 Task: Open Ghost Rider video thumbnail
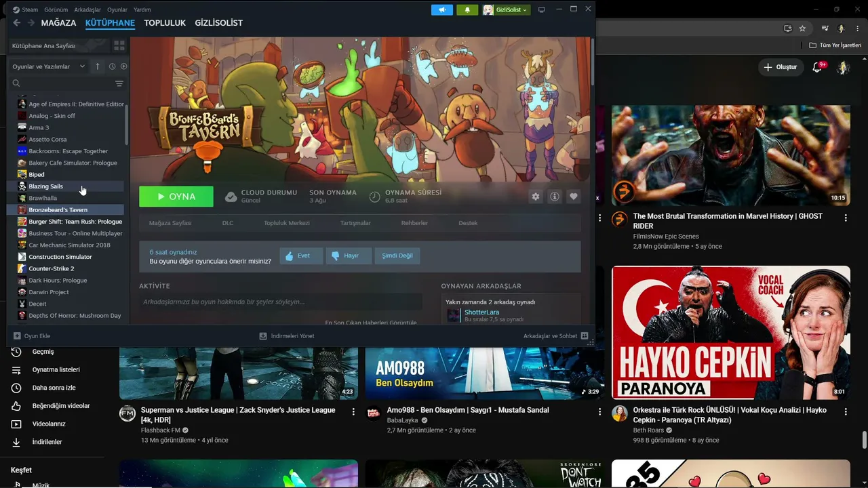(731, 155)
